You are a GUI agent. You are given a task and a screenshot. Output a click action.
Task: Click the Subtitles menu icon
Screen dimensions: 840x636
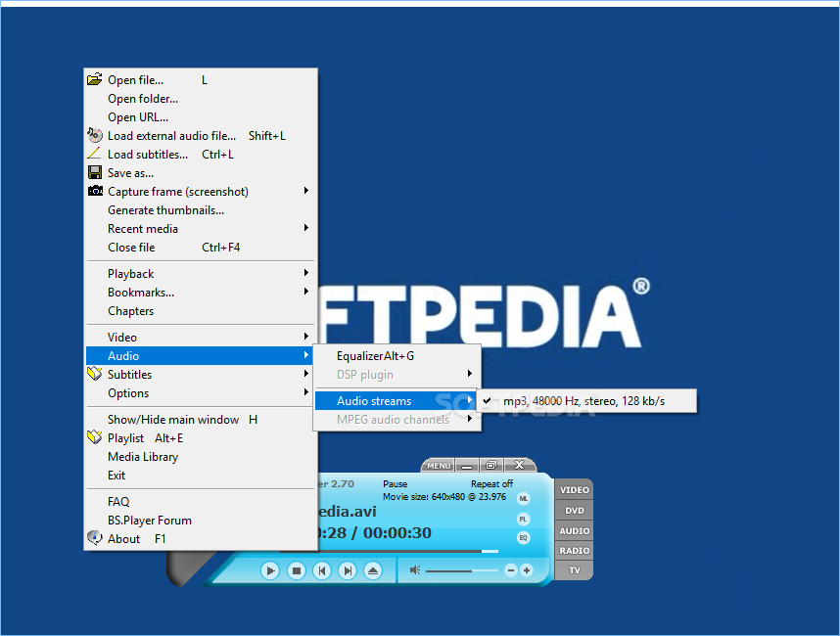(95, 374)
